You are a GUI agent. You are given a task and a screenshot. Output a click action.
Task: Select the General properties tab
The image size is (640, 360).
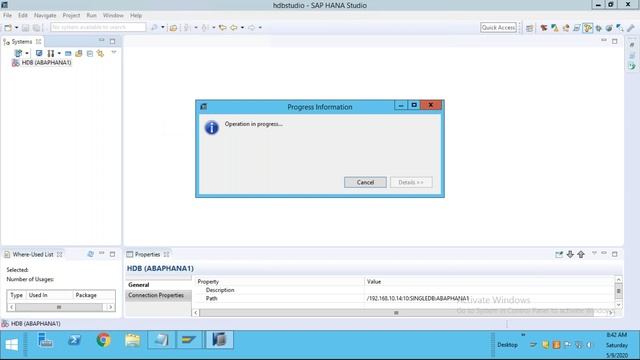pos(159,284)
